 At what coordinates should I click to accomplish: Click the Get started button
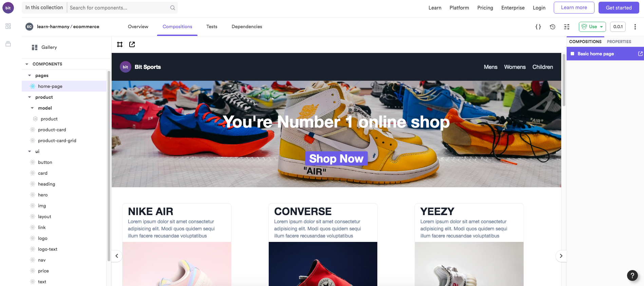(619, 8)
